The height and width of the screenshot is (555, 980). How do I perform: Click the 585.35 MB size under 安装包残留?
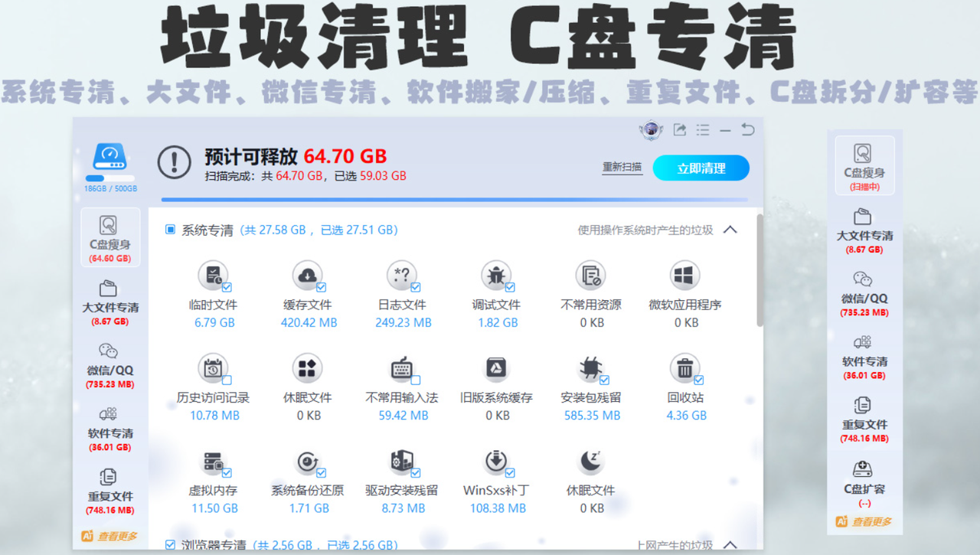(593, 416)
